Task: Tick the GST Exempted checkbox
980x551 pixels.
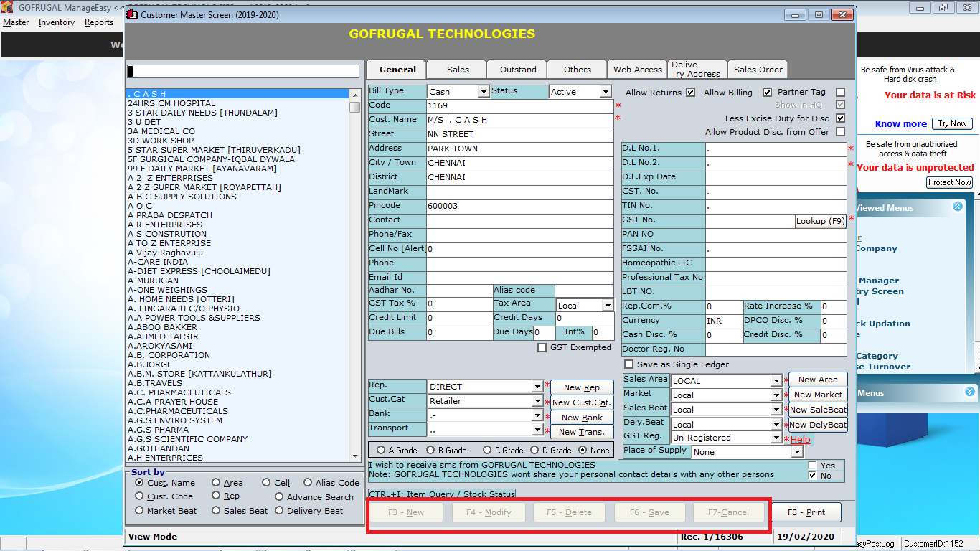Action: click(x=542, y=348)
